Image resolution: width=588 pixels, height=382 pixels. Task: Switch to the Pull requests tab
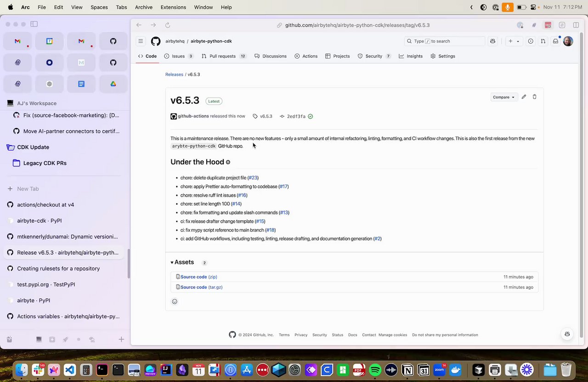pos(224,56)
